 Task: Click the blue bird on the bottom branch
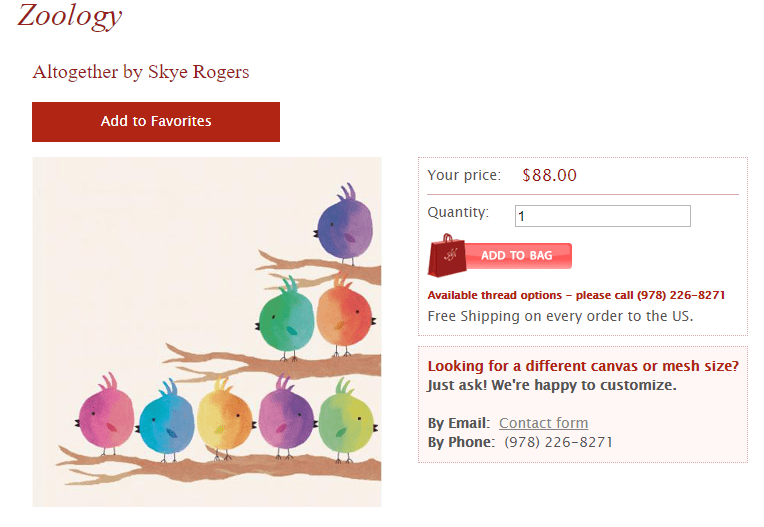coord(165,420)
